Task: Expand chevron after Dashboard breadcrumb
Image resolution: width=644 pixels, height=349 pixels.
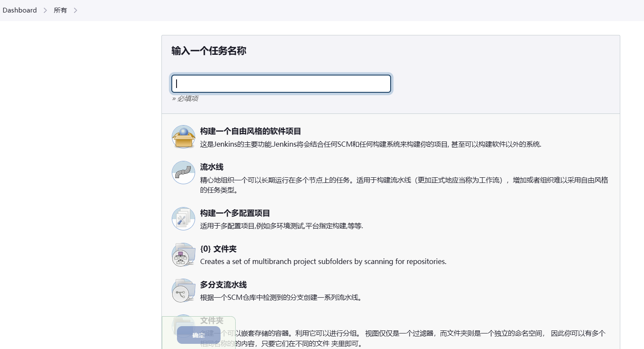Action: tap(45, 10)
